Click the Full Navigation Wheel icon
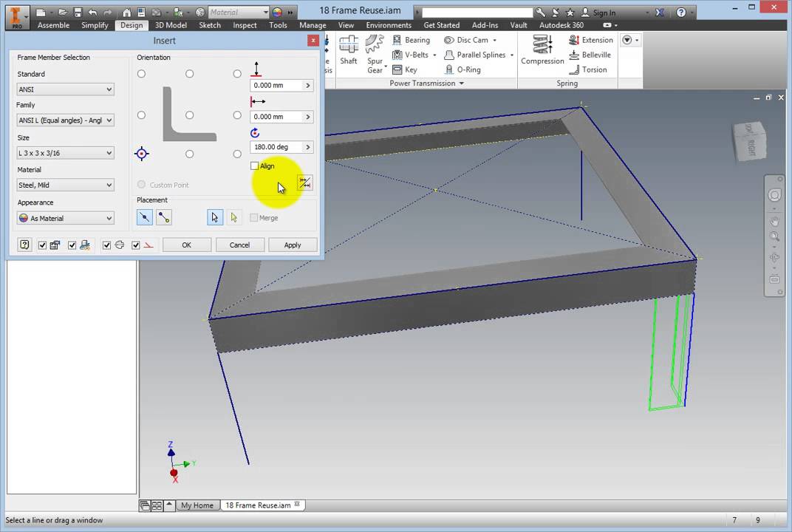The width and height of the screenshot is (792, 532). pyautogui.click(x=774, y=195)
